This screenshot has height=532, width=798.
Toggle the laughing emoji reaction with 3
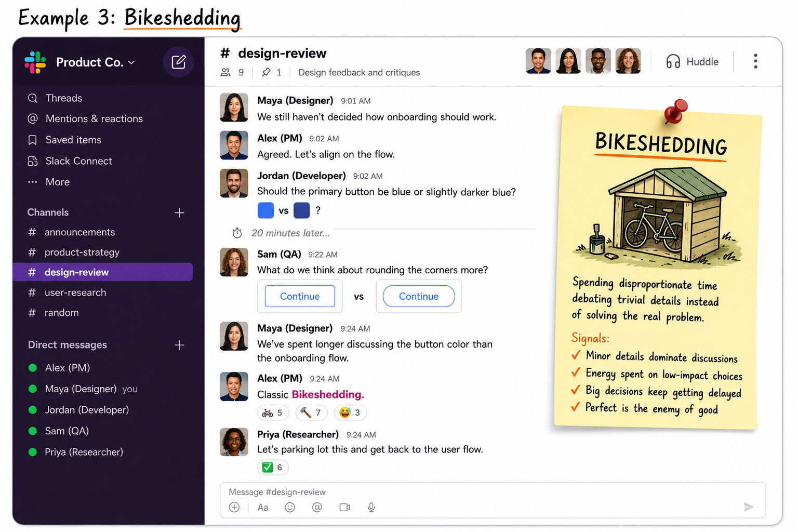350,413
